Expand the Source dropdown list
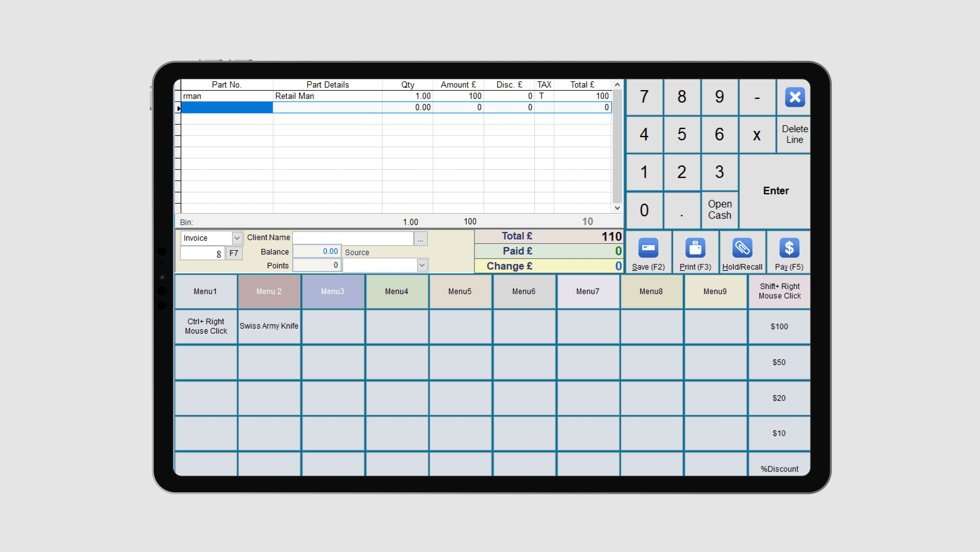The width and height of the screenshot is (980, 552). coord(422,265)
